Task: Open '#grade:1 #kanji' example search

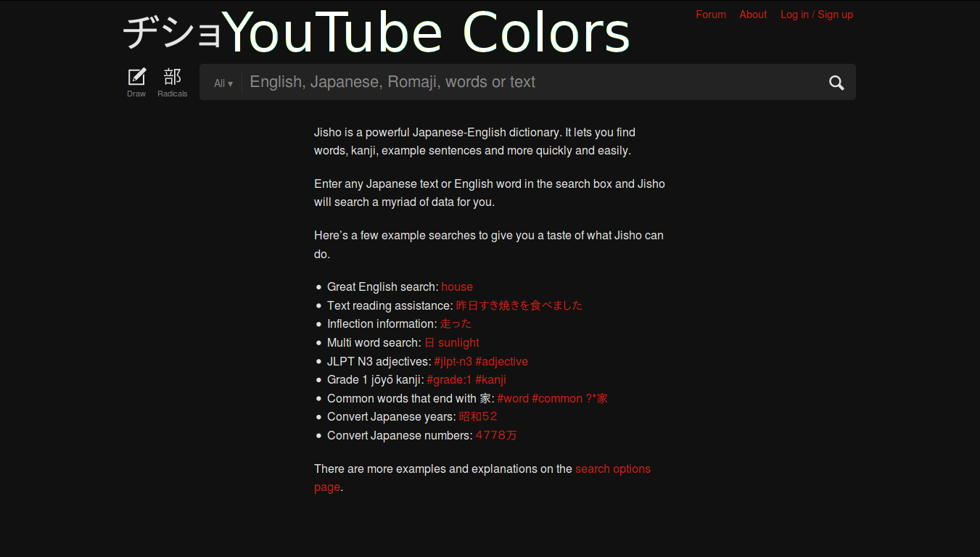Action: click(x=466, y=380)
